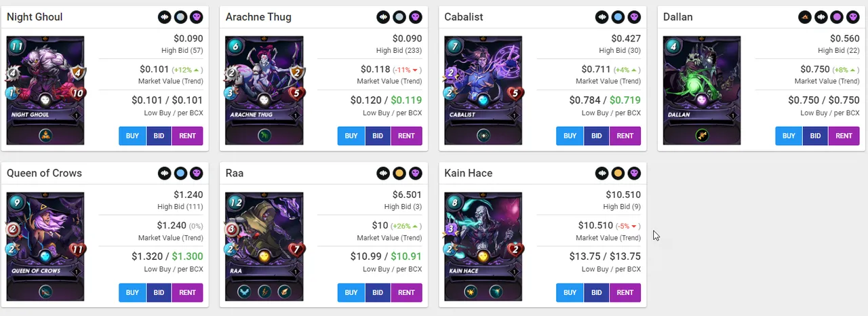
Task: Buy the Night Ghoul card
Action: (132, 136)
